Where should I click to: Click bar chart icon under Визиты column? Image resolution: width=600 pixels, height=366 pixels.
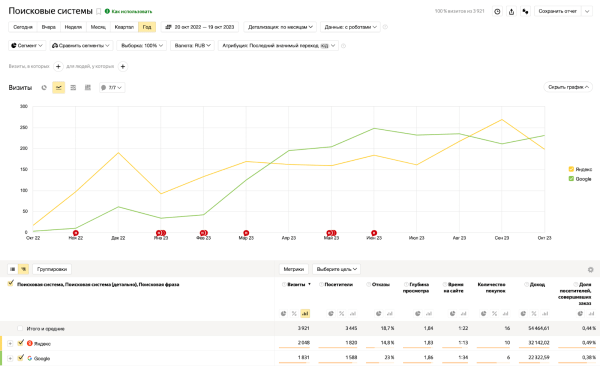(x=305, y=314)
